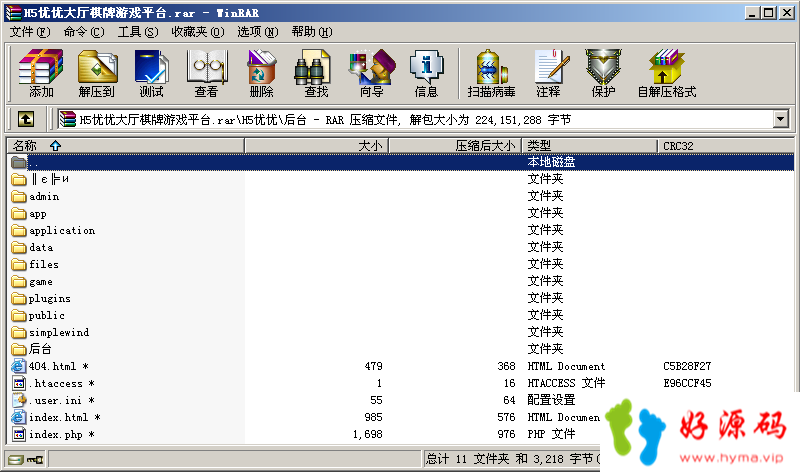The image size is (800, 472).
Task: Click the application folder icon
Action: [x=19, y=231]
